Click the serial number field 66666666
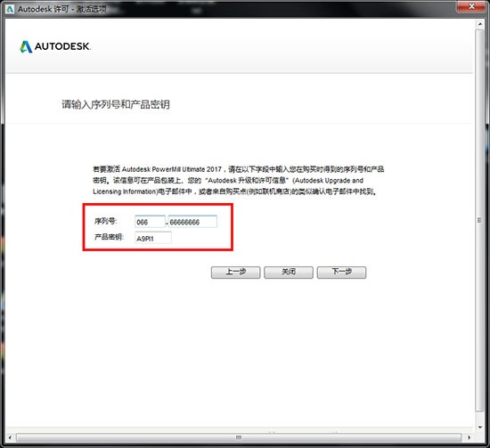Screen dimensions: 490x448 pos(192,222)
